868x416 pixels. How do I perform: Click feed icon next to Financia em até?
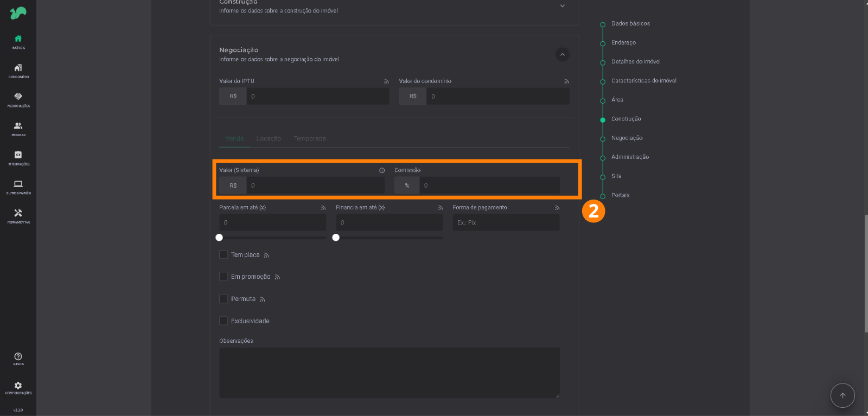click(x=441, y=208)
